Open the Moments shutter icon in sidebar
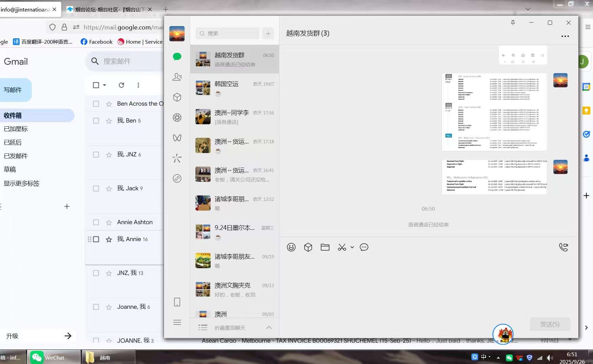Viewport: 593px width, 364px height. pos(177,117)
